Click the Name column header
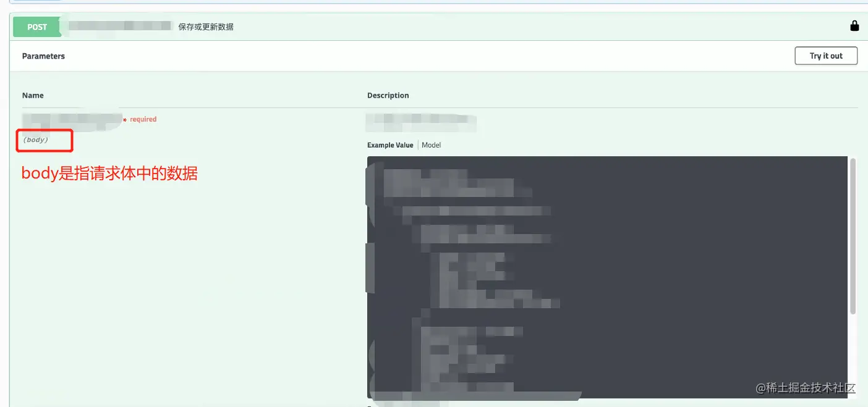This screenshot has width=868, height=407. [x=33, y=95]
